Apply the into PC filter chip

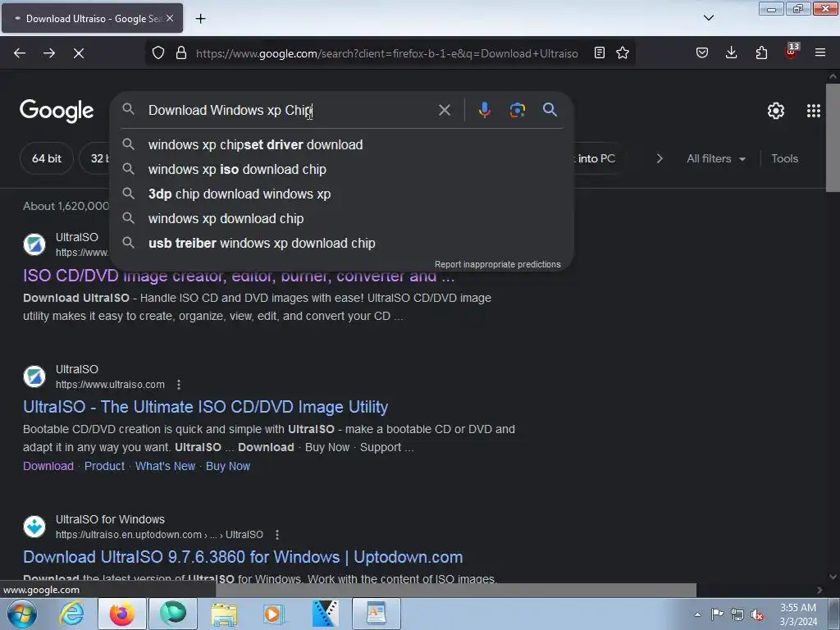(596, 158)
